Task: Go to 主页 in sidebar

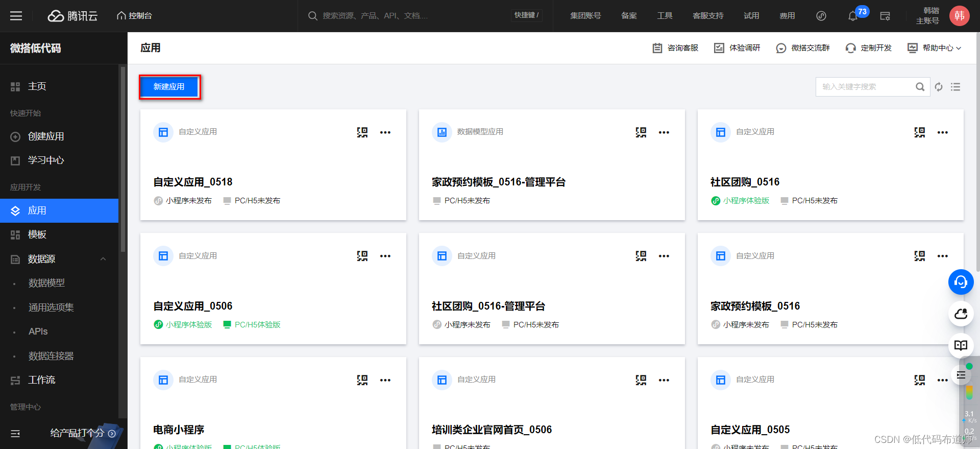Action: click(x=59, y=87)
